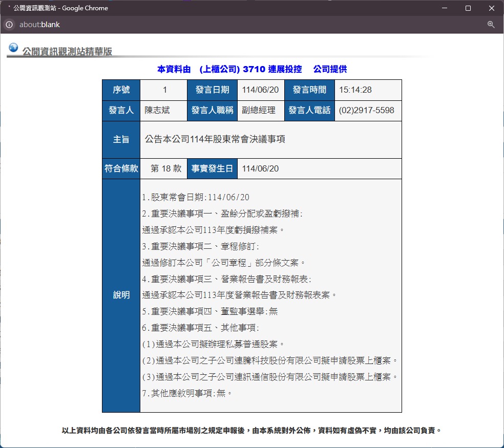Click the company header 3710 連展投控

click(272, 69)
